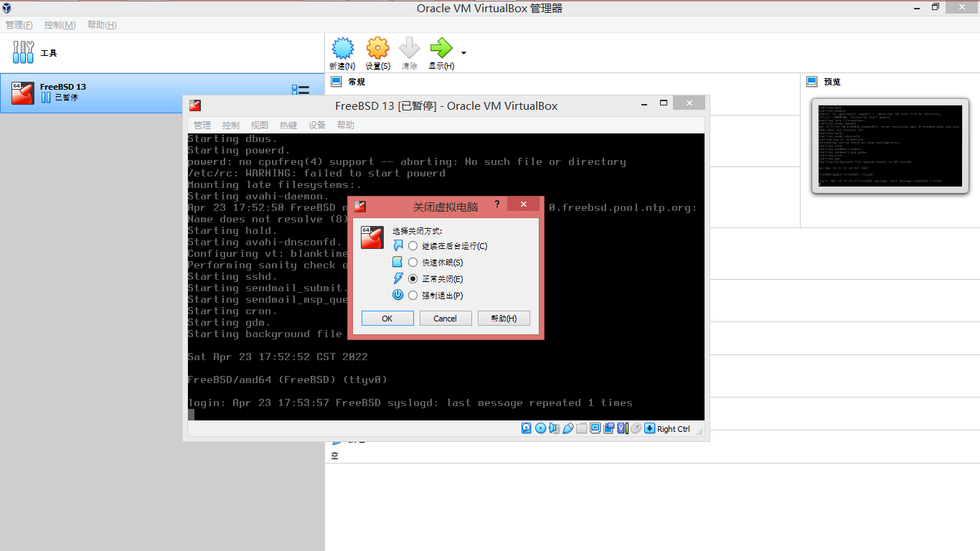Image resolution: width=980 pixels, height=551 pixels.
Task: Click the USB devices status icon
Action: (x=567, y=428)
